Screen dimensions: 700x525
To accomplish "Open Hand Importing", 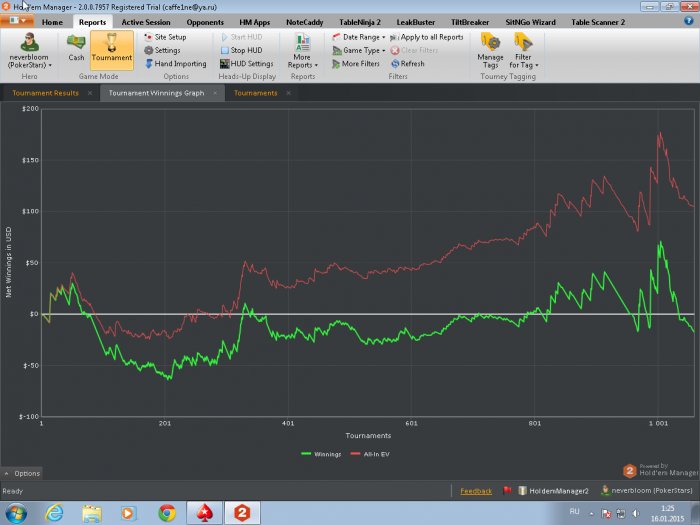I will click(x=174, y=63).
